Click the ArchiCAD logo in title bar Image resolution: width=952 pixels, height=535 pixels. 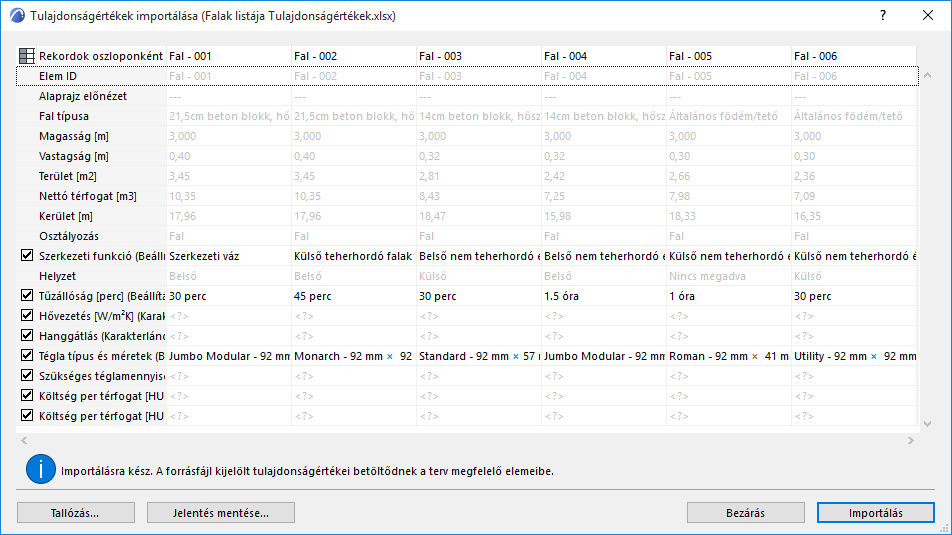click(18, 15)
